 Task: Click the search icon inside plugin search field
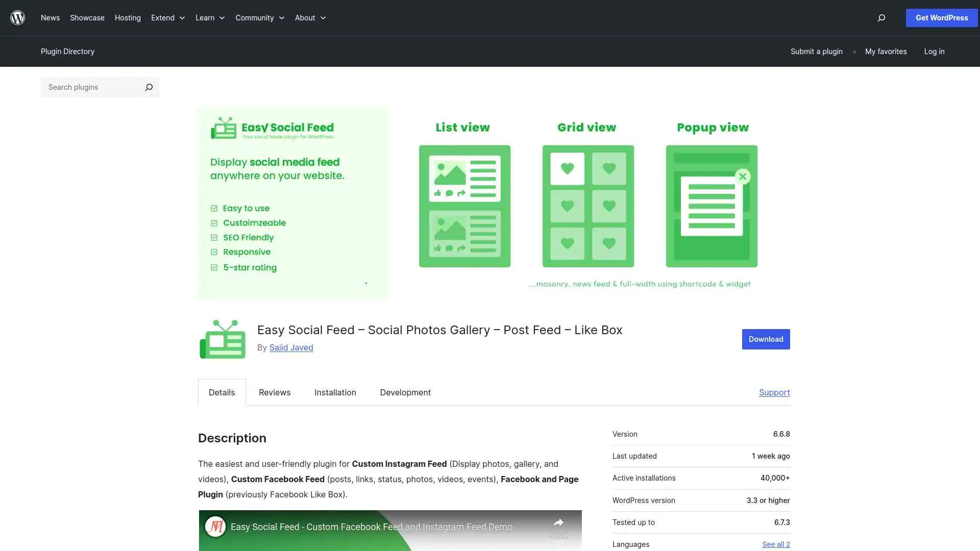click(149, 87)
